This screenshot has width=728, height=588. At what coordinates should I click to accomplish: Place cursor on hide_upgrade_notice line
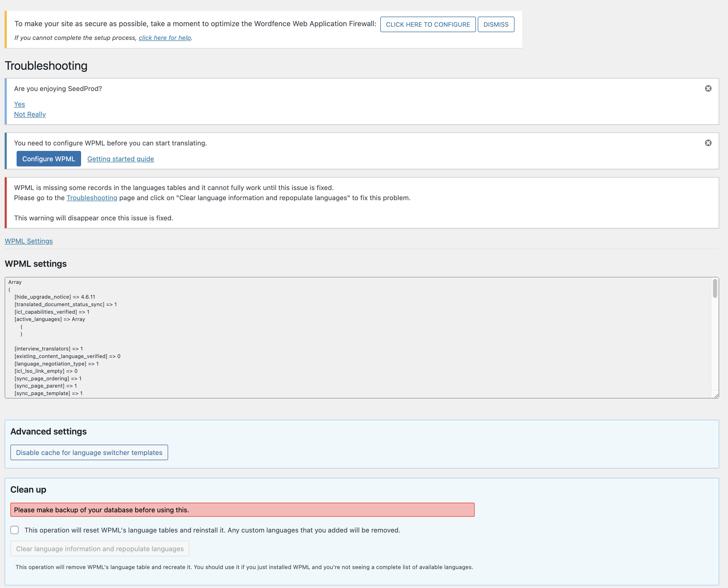[x=55, y=297]
